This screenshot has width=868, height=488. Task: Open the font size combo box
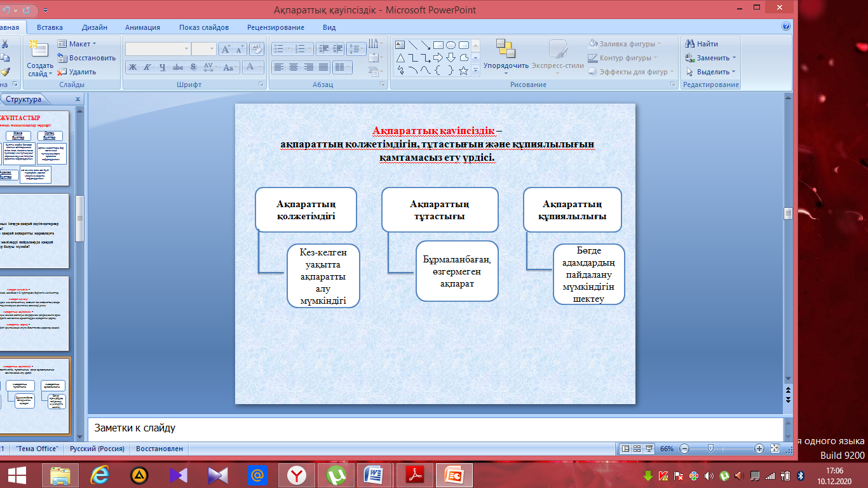pos(205,49)
